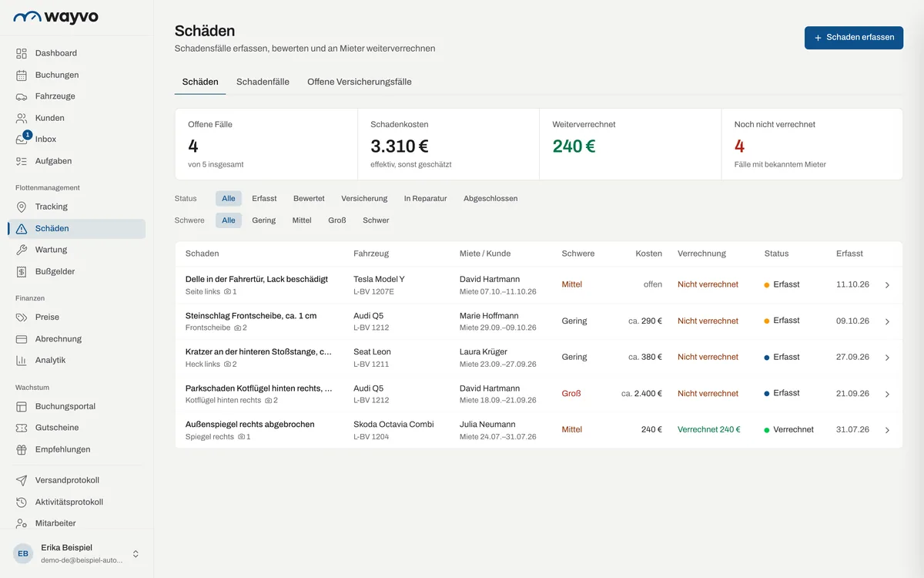Click ca. 2.400 € cost cell
Image resolution: width=924 pixels, height=578 pixels.
(x=641, y=393)
